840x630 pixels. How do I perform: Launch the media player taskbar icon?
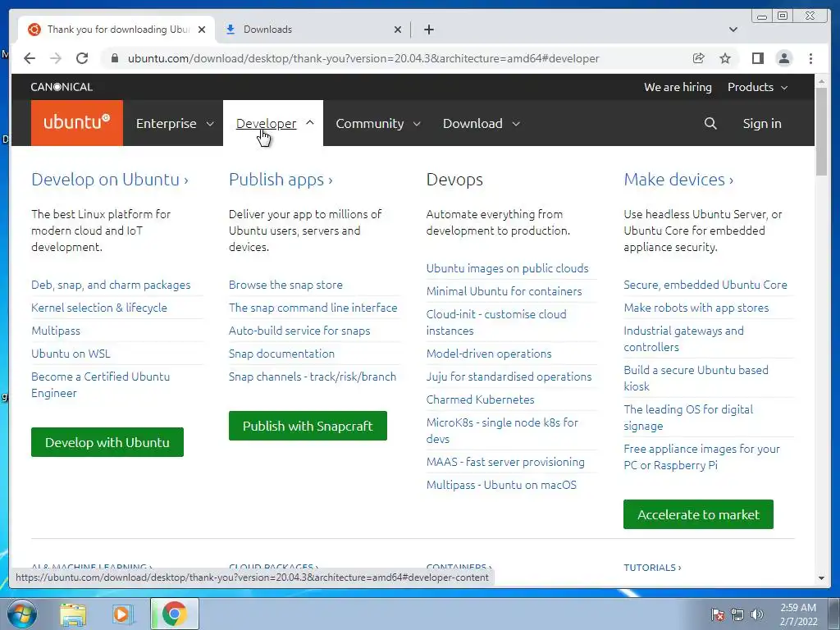point(122,614)
